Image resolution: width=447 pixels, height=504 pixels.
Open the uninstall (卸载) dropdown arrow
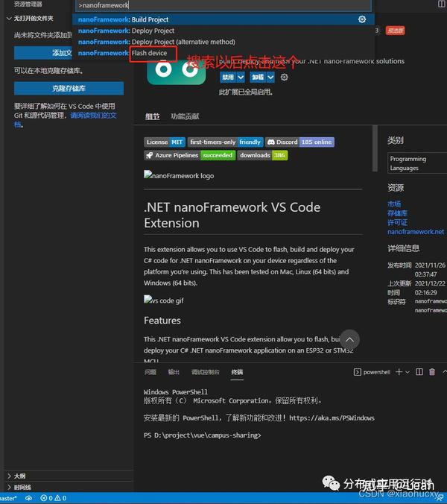tap(270, 77)
